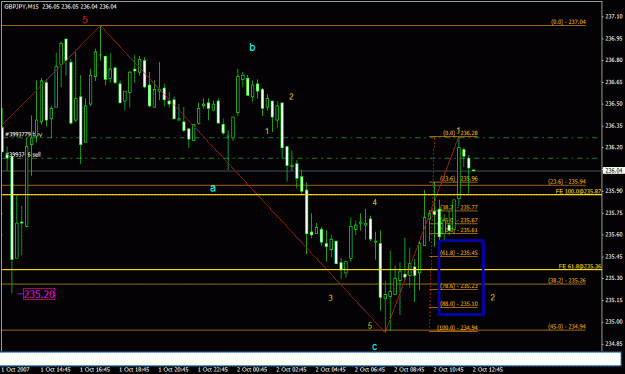
Task: Select the 235.23 retracement label
Action: (458, 286)
